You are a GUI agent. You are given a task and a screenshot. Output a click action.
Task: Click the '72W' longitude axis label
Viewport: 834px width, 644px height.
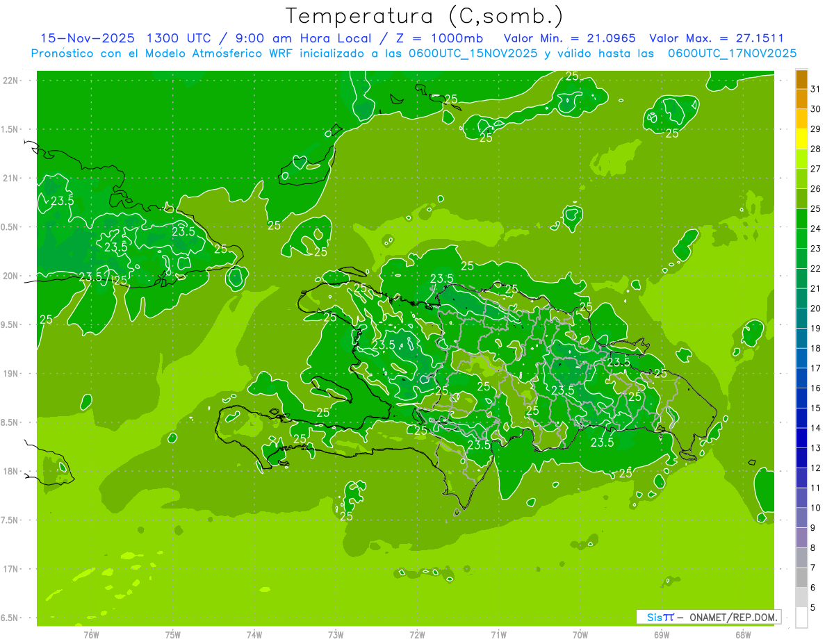[418, 635]
